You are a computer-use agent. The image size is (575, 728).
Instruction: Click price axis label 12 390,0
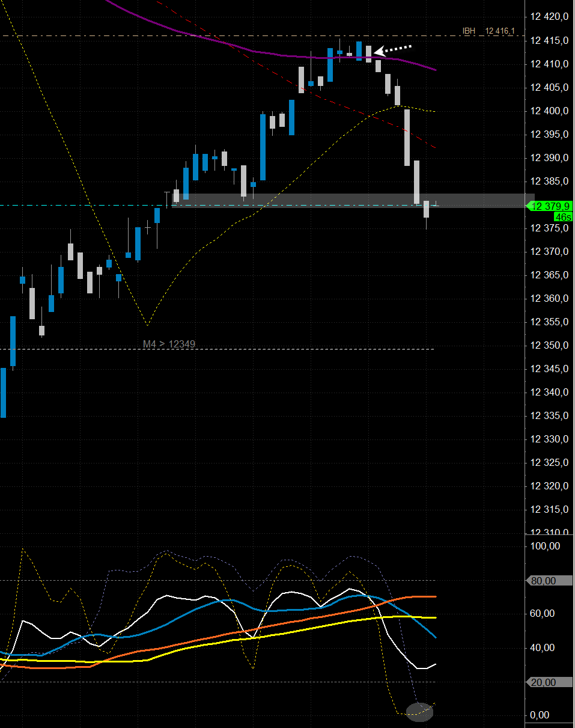click(549, 158)
